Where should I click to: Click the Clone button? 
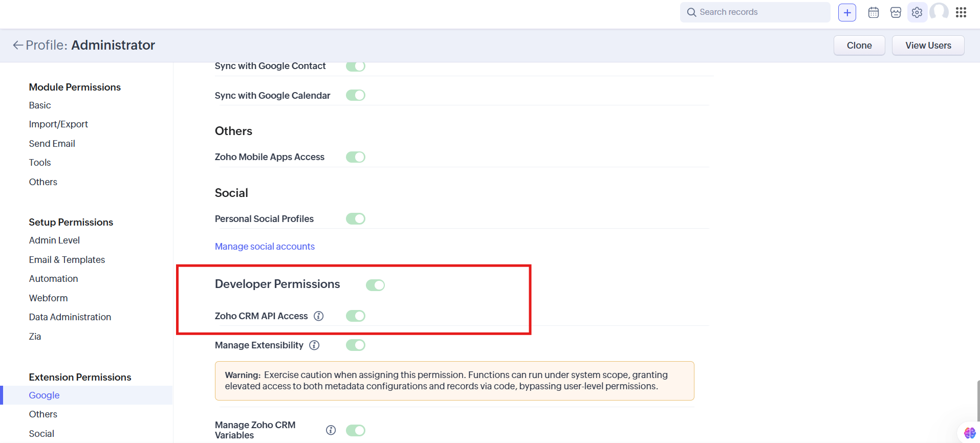859,45
